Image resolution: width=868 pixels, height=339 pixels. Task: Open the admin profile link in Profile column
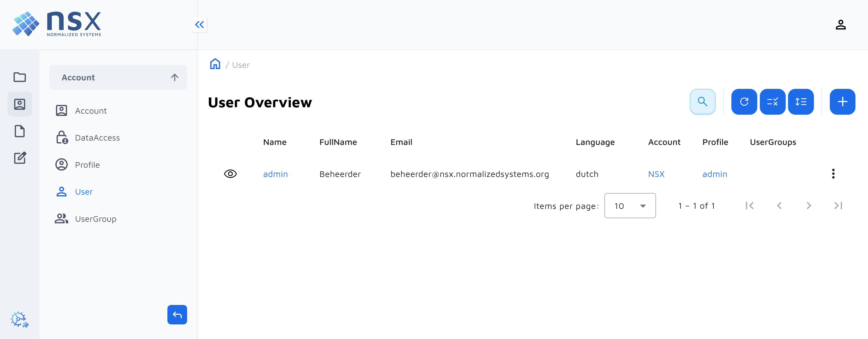click(714, 174)
